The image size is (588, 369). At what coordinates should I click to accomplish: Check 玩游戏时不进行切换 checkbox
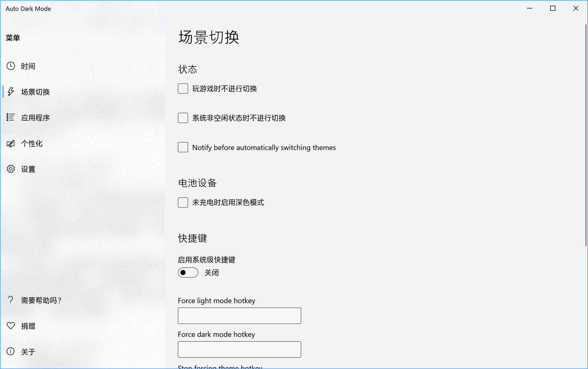[x=183, y=89]
